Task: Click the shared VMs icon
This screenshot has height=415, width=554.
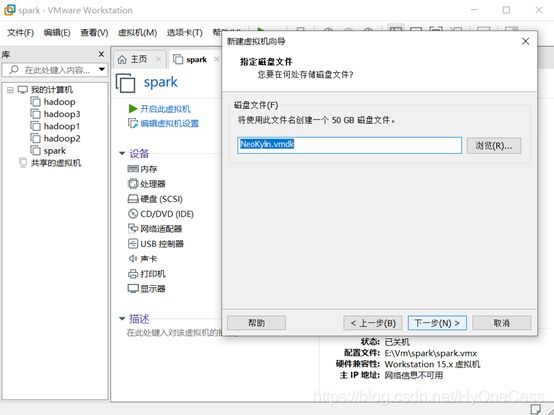Action: pyautogui.click(x=23, y=163)
